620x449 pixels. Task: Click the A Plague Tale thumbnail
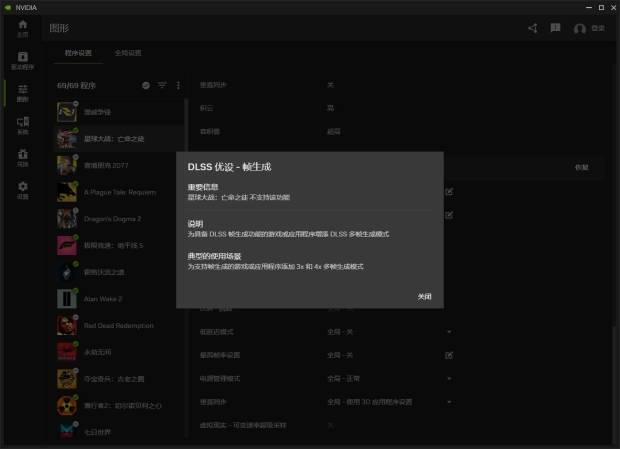[67, 192]
